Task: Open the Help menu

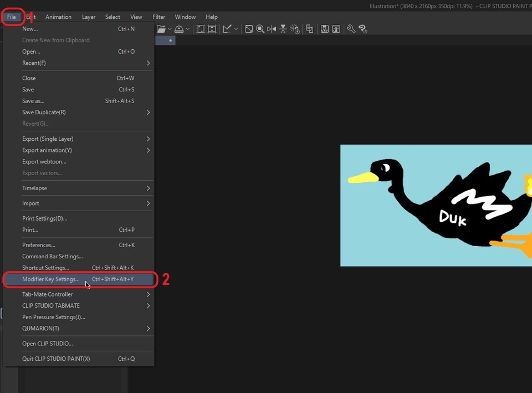Action: pos(211,17)
